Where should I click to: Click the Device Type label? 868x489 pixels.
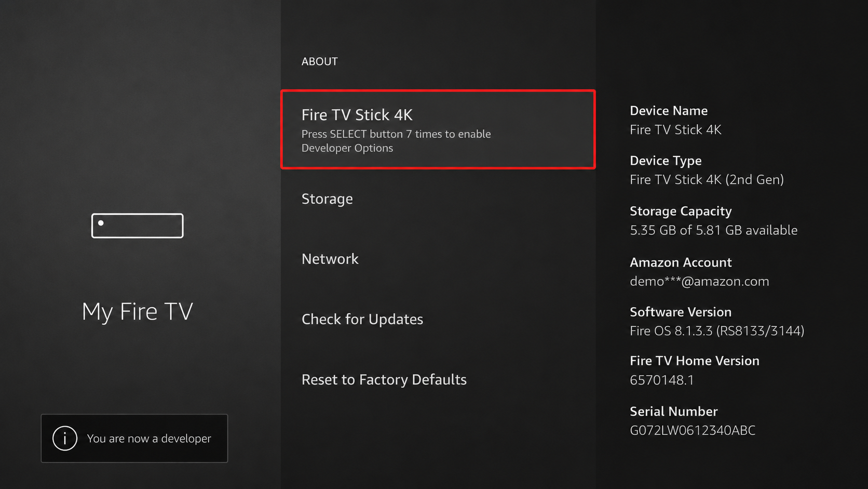666,161
